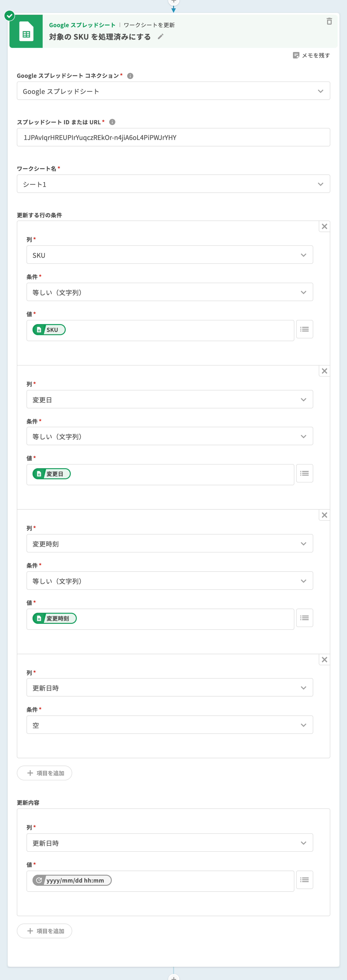The height and width of the screenshot is (980, 347).
Task: Click 項目を追加 under 更新内容
Action: [45, 931]
